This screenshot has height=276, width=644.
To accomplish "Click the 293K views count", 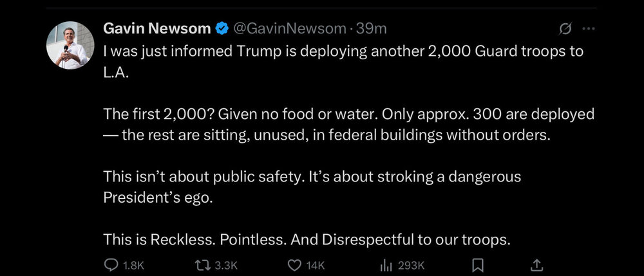I will (411, 265).
